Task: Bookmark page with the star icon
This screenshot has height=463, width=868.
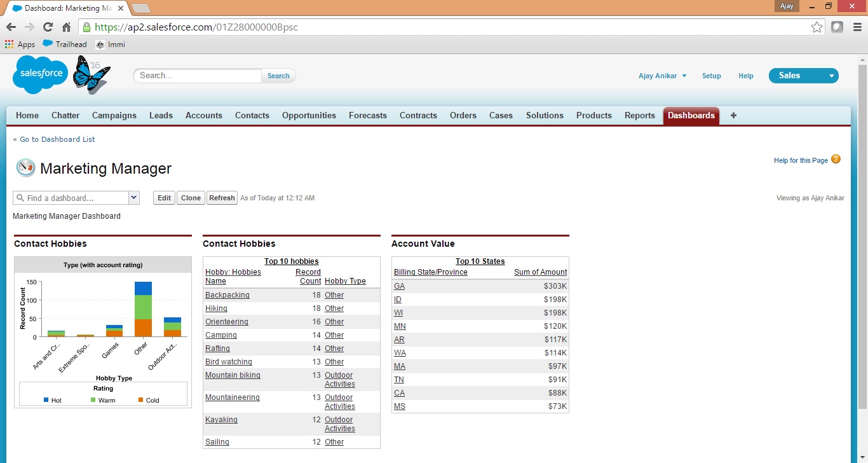Action: (817, 27)
